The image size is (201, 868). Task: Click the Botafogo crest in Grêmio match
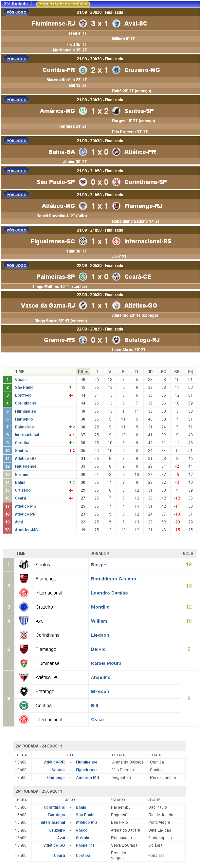(117, 340)
